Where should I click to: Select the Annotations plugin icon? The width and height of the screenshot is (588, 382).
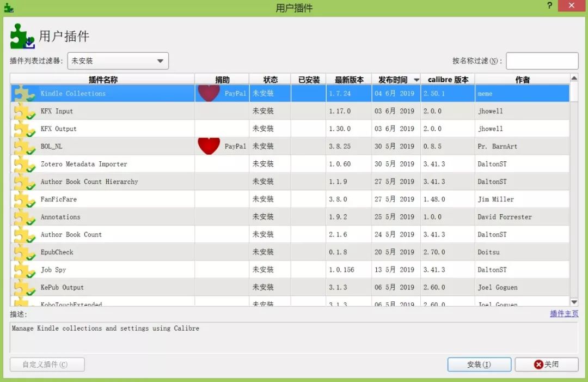(24, 217)
